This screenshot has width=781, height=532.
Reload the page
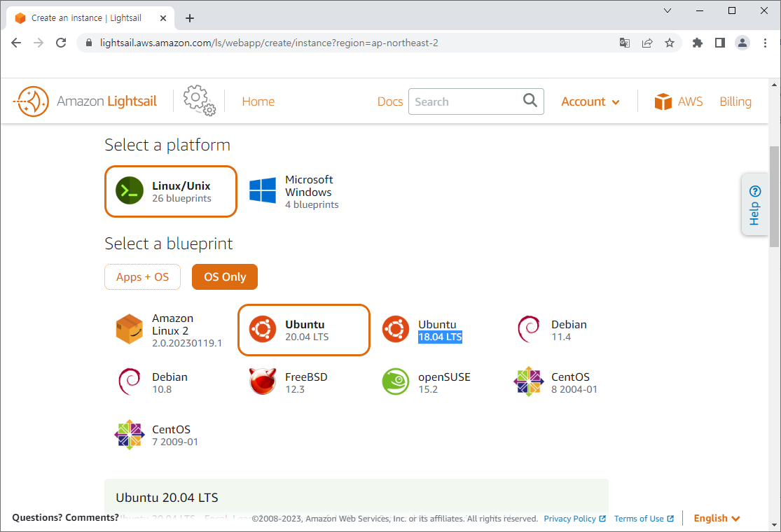(x=61, y=43)
